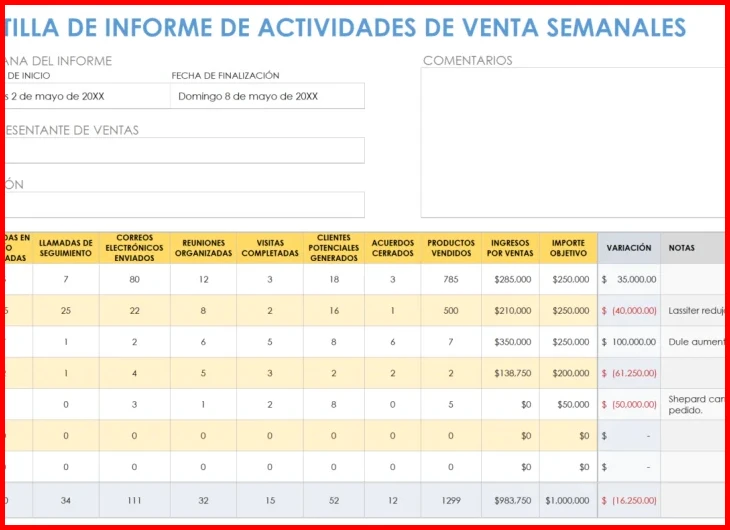Select the 'NOTAS' column header
The height and width of the screenshot is (530, 730).
(693, 248)
